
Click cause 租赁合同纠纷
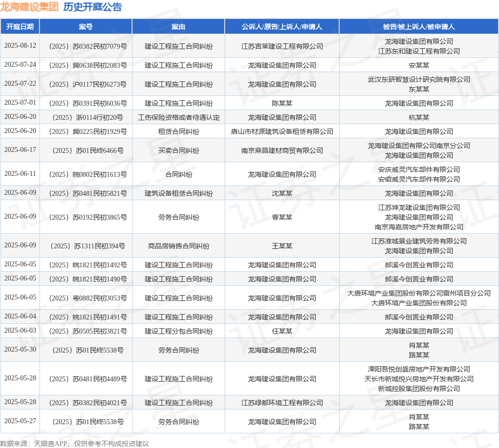pos(178,131)
